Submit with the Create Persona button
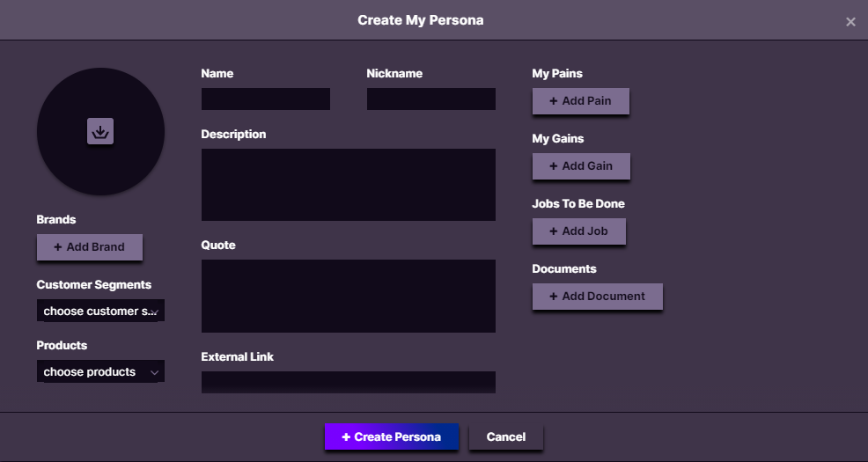Image resolution: width=868 pixels, height=462 pixels. click(392, 437)
